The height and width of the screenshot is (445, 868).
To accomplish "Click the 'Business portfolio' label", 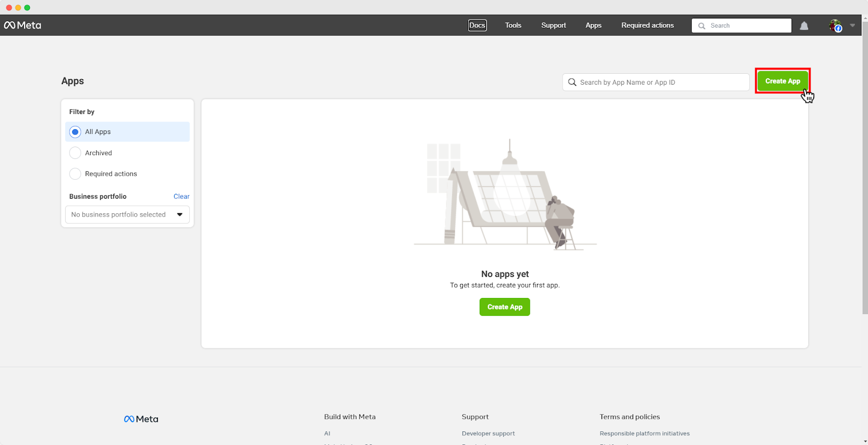I will [x=98, y=196].
